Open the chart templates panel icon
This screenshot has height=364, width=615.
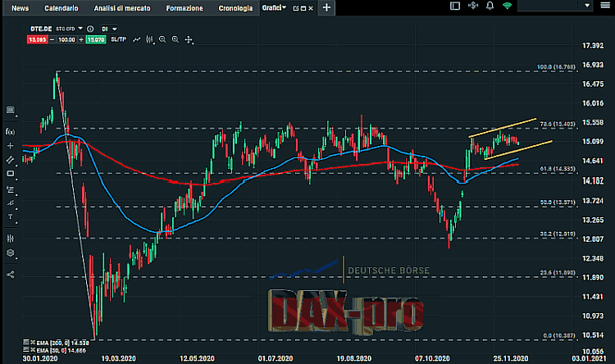(11, 110)
